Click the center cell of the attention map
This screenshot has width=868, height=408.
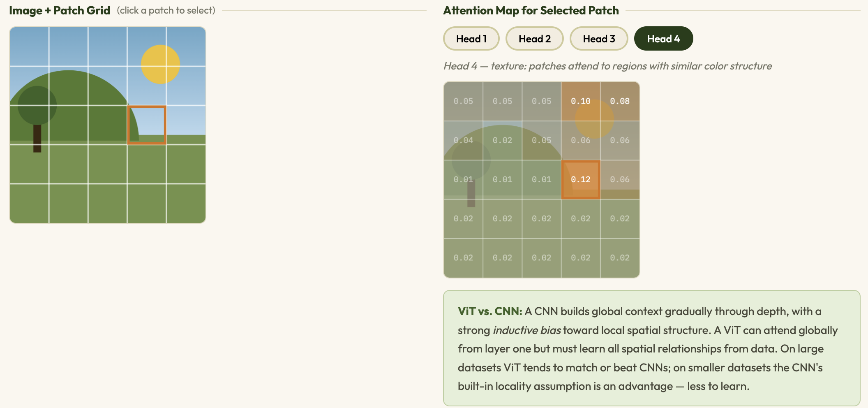542,180
